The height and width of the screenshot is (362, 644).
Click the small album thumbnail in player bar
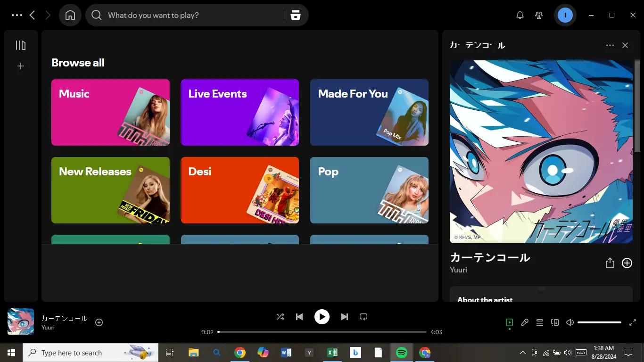(x=21, y=321)
